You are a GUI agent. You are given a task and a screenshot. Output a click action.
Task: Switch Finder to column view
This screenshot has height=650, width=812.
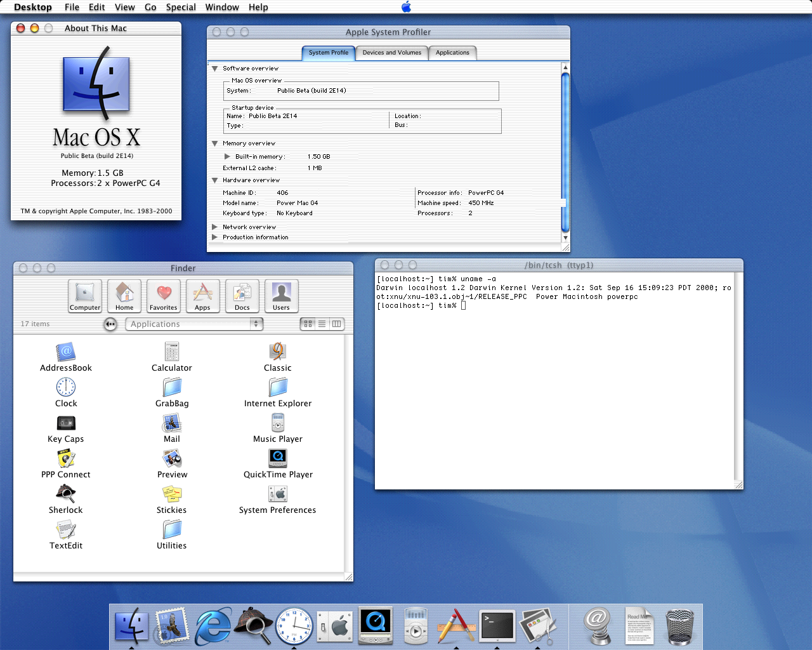(337, 324)
